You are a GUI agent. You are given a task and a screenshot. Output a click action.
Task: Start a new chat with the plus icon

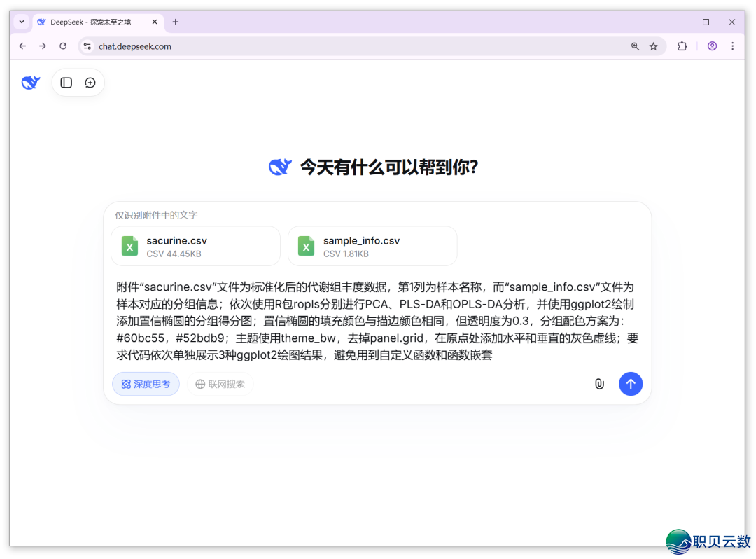pyautogui.click(x=90, y=82)
